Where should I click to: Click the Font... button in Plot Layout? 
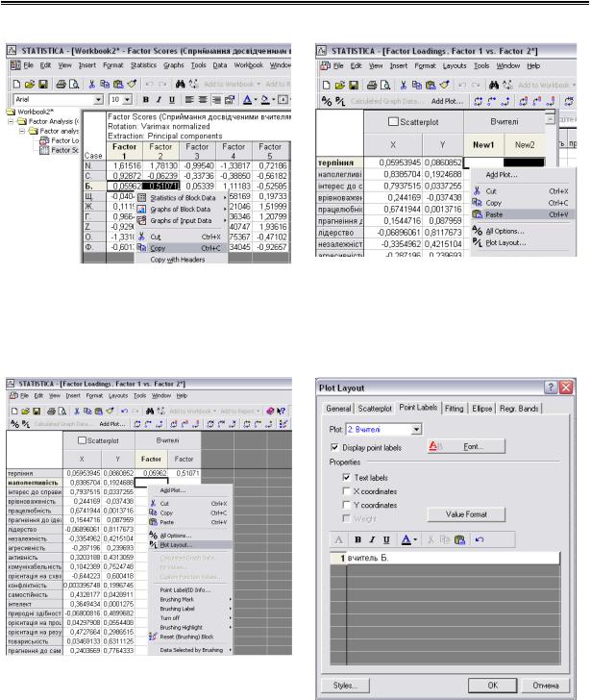[x=466, y=446]
